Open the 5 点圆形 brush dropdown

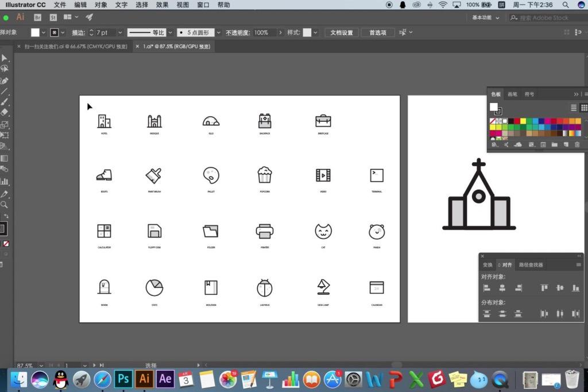click(x=218, y=33)
